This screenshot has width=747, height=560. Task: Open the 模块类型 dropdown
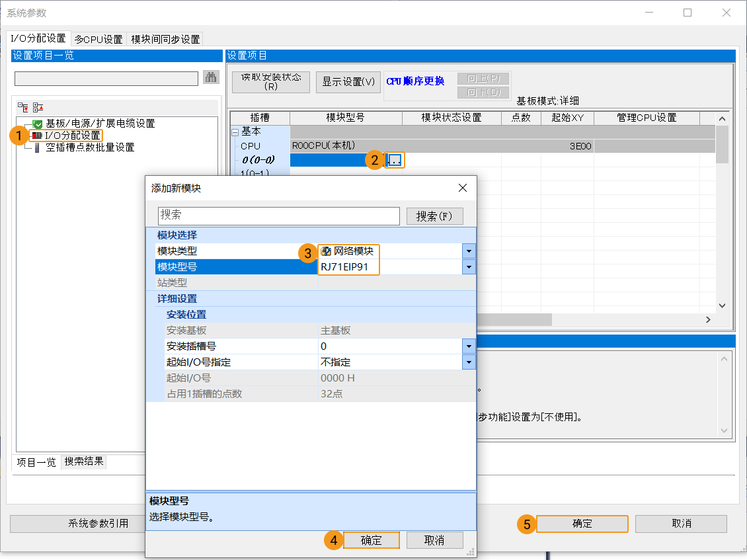(469, 251)
